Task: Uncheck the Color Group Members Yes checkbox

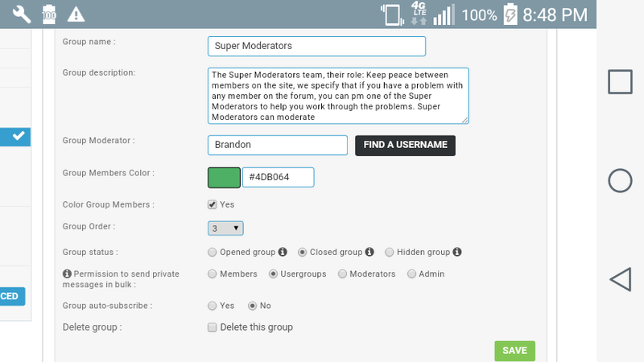Action: 212,204
